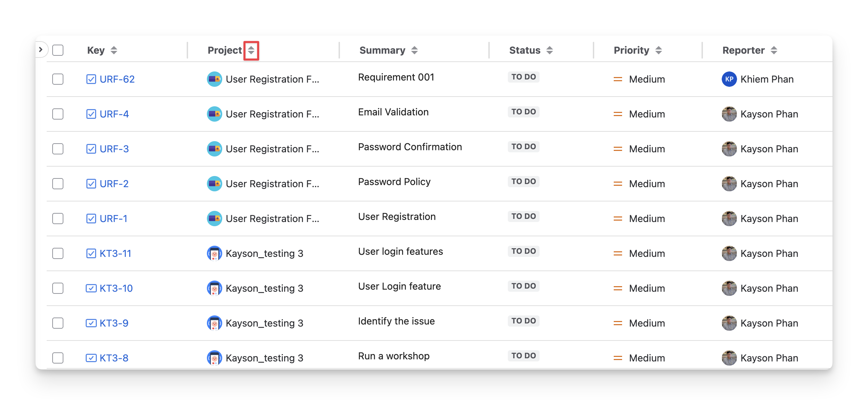The width and height of the screenshot is (868, 405).
Task: Toggle the select-all checkbox in header
Action: [58, 50]
